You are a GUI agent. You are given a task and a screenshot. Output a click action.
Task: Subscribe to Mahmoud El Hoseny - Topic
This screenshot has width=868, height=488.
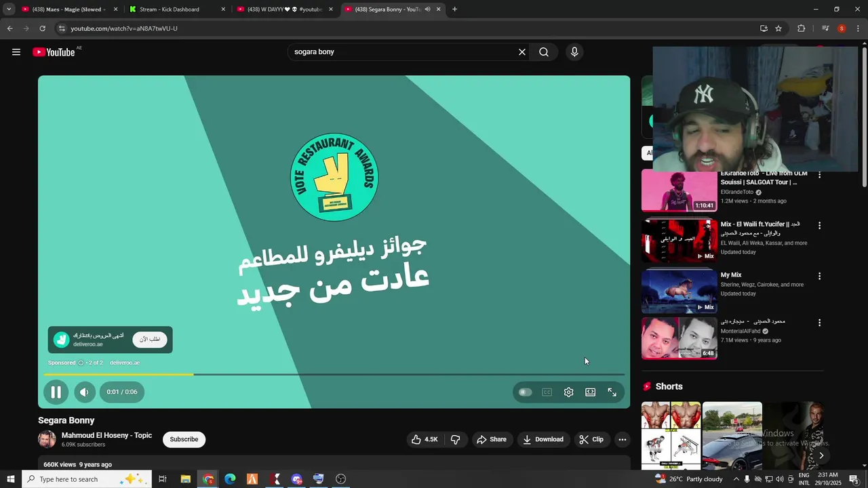tap(184, 439)
